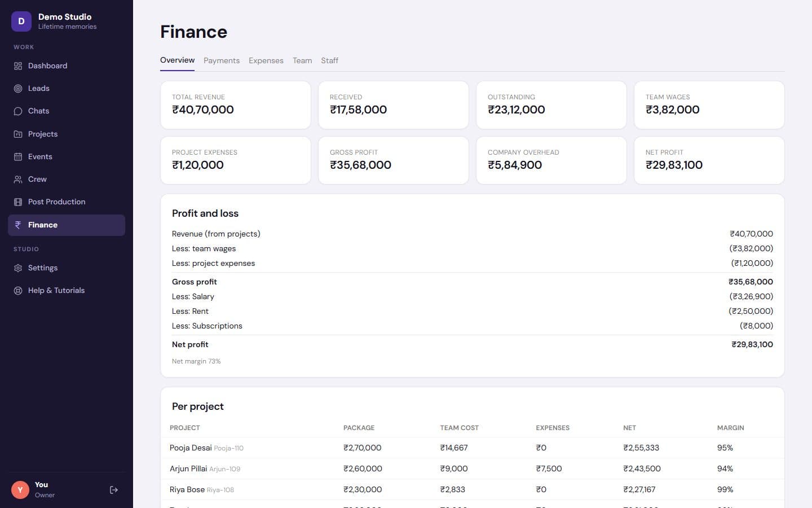Select the Team tab

pyautogui.click(x=302, y=60)
